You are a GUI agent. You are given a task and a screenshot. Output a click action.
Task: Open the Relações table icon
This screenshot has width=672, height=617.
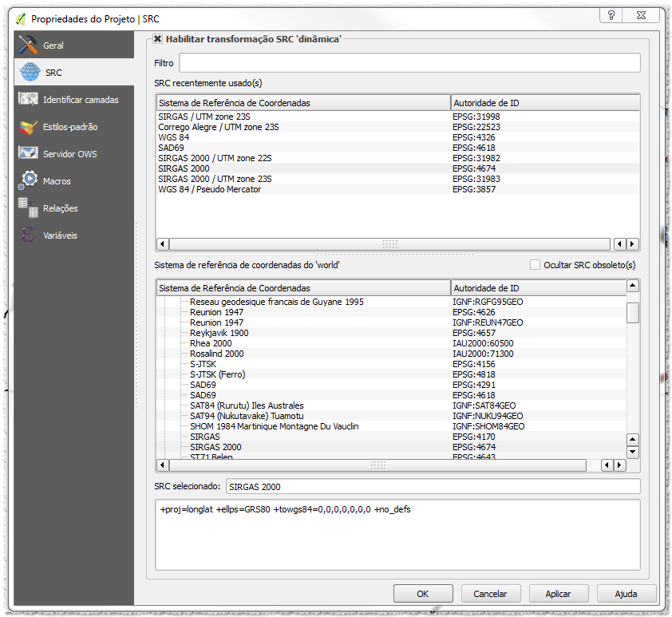click(29, 208)
